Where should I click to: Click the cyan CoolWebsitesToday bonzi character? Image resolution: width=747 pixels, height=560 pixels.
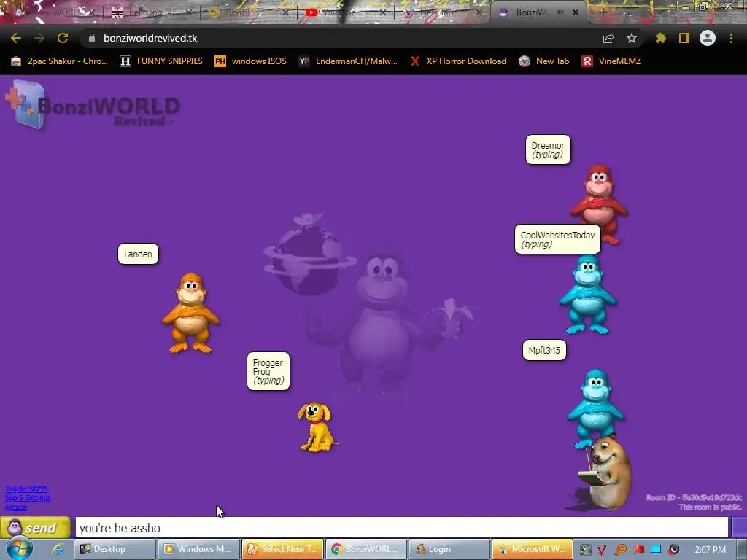click(x=588, y=295)
